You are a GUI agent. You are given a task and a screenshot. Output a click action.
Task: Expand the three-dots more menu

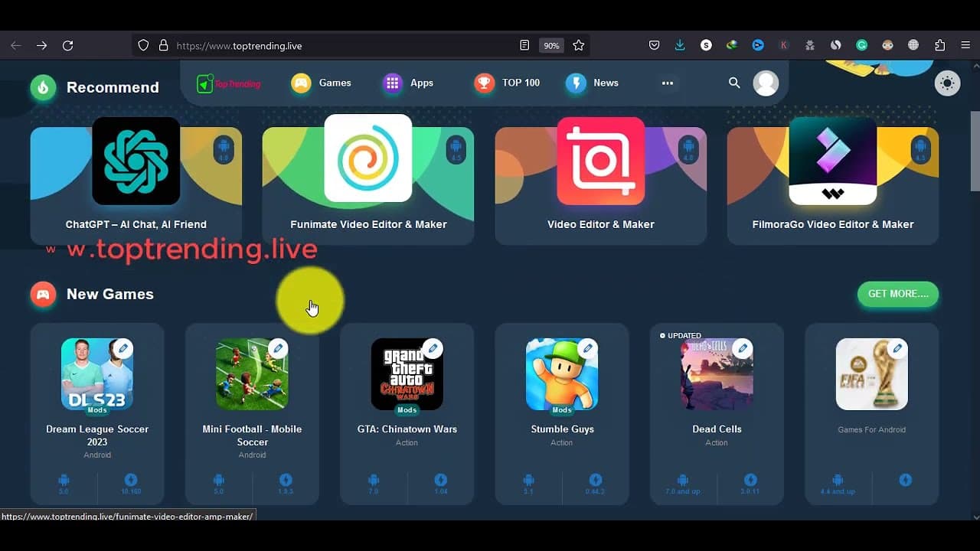668,83
